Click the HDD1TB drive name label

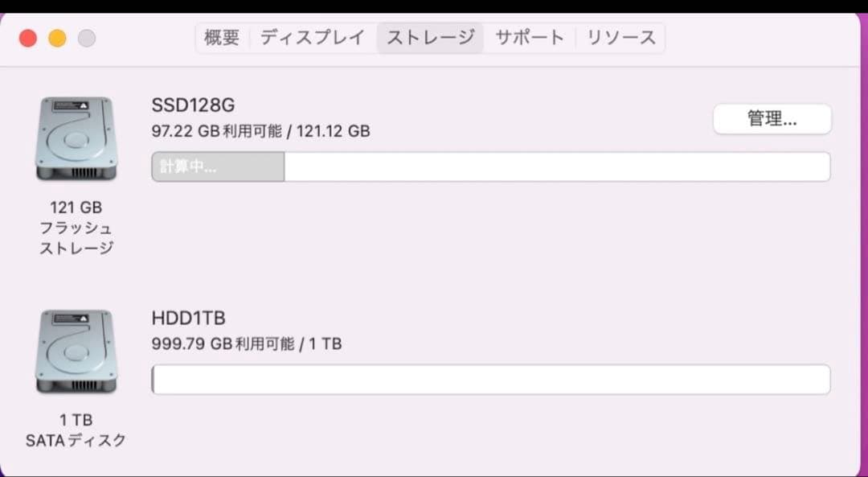(190, 317)
